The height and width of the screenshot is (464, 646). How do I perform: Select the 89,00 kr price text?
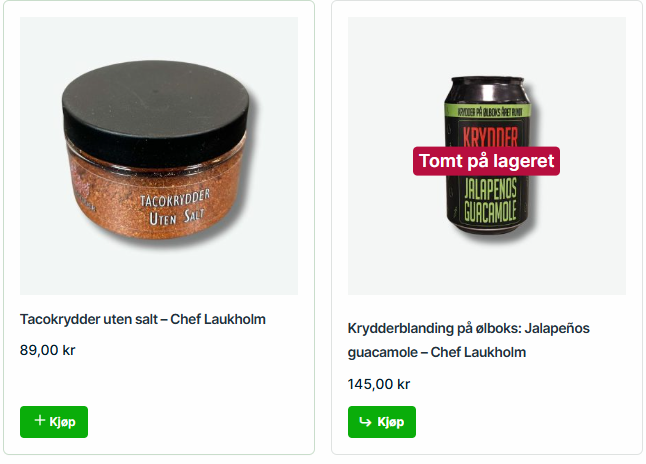pos(47,350)
